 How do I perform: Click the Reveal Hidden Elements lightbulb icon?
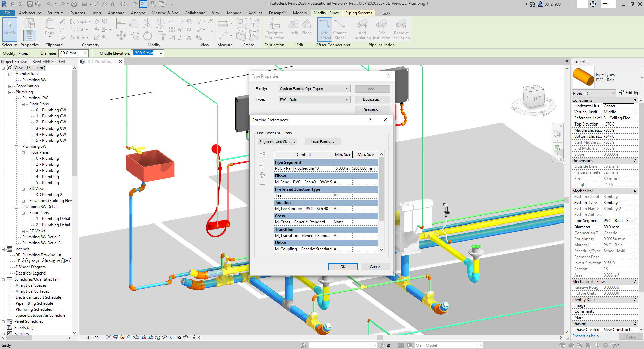(171, 337)
